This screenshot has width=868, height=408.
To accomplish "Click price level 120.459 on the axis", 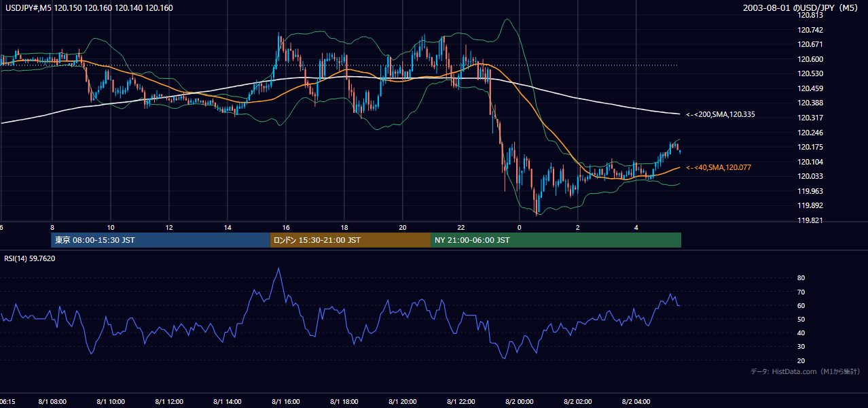I will [811, 88].
